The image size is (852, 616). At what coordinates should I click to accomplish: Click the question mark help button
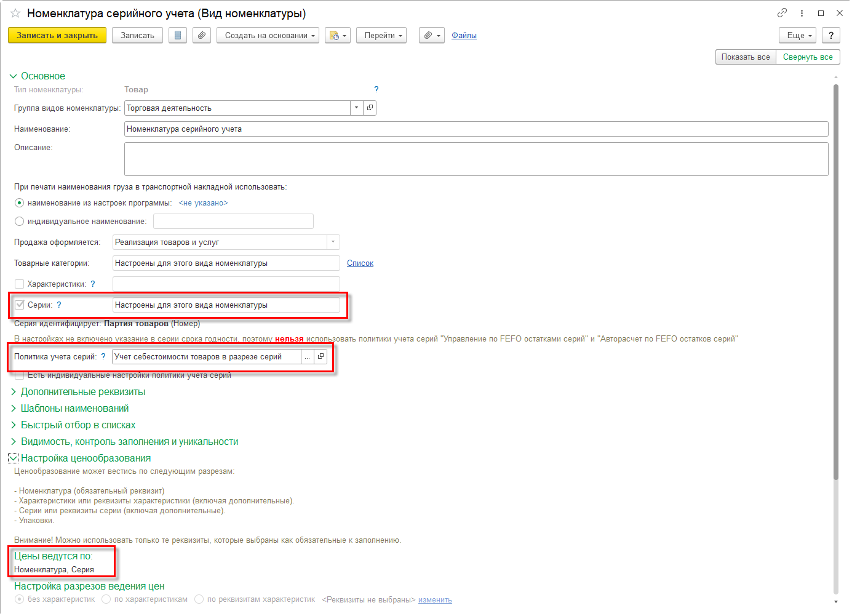click(x=831, y=36)
